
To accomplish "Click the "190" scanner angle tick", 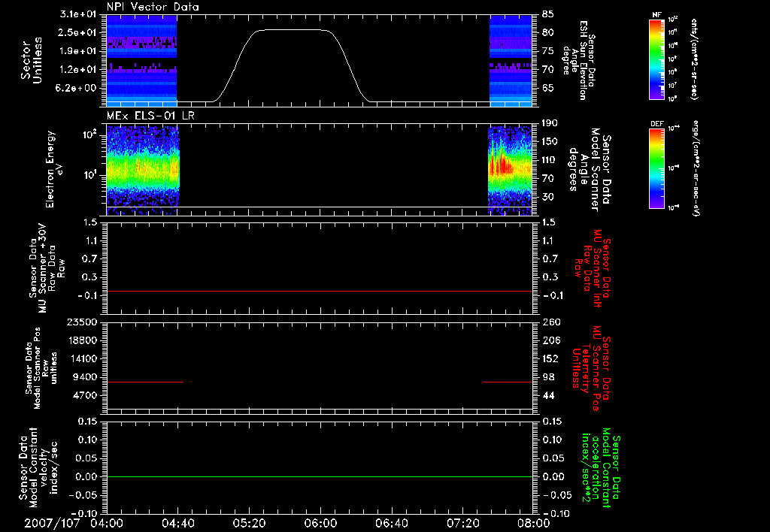I will [550, 123].
